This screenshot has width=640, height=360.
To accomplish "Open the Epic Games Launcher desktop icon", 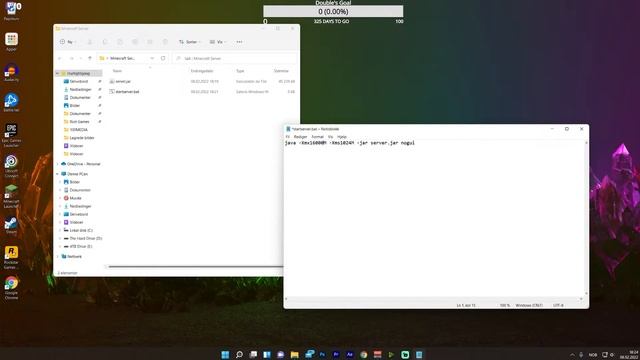I will pos(11,135).
